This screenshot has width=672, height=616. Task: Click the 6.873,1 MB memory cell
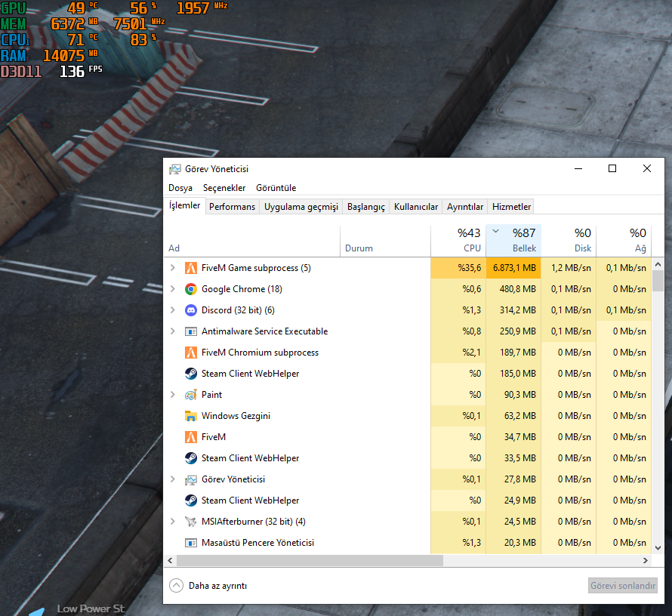coord(513,268)
